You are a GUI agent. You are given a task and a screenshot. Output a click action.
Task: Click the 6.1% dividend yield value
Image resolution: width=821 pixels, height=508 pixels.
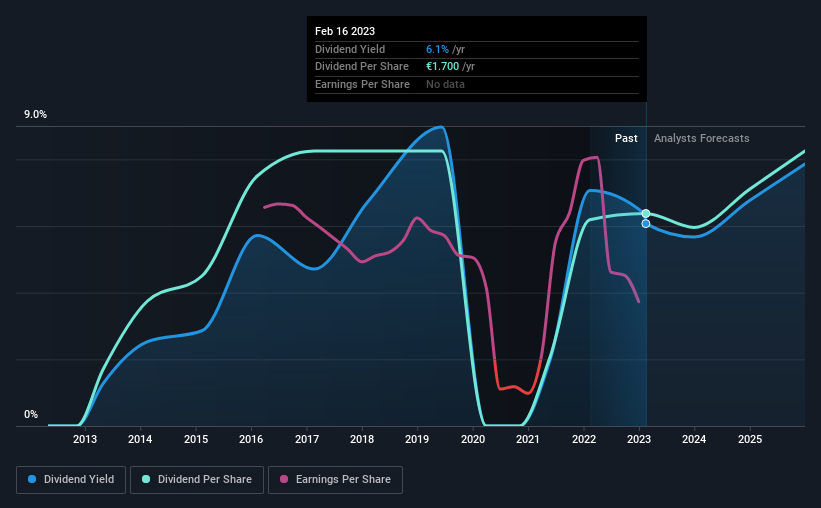[437, 49]
